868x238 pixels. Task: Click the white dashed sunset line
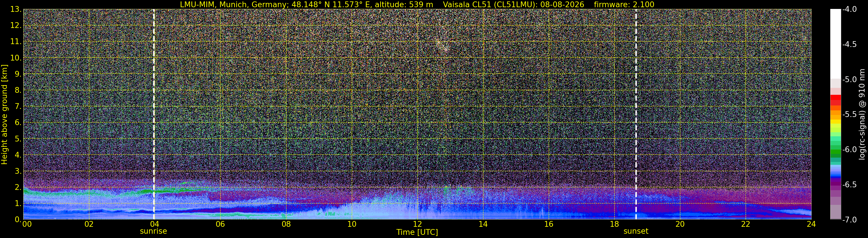(636, 114)
